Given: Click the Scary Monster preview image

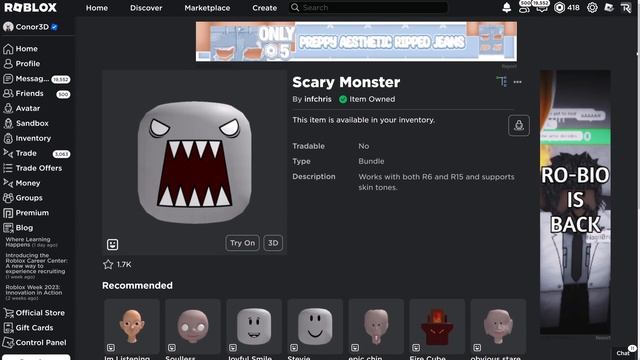Looking at the screenshot, I should [x=194, y=162].
